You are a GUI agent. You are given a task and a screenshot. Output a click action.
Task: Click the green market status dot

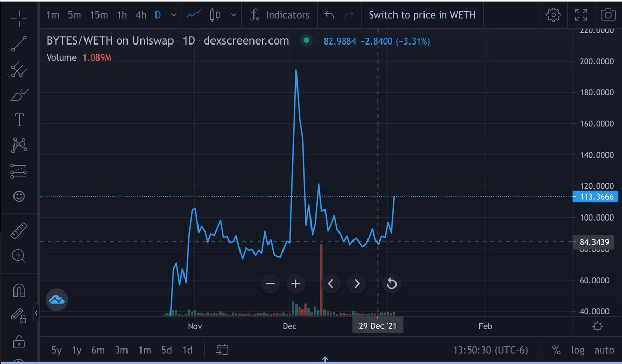coord(306,40)
